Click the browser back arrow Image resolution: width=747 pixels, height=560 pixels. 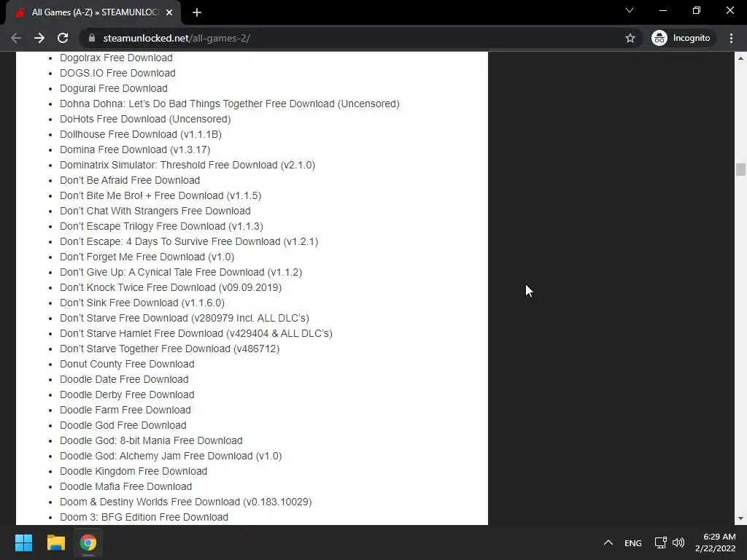pyautogui.click(x=16, y=38)
